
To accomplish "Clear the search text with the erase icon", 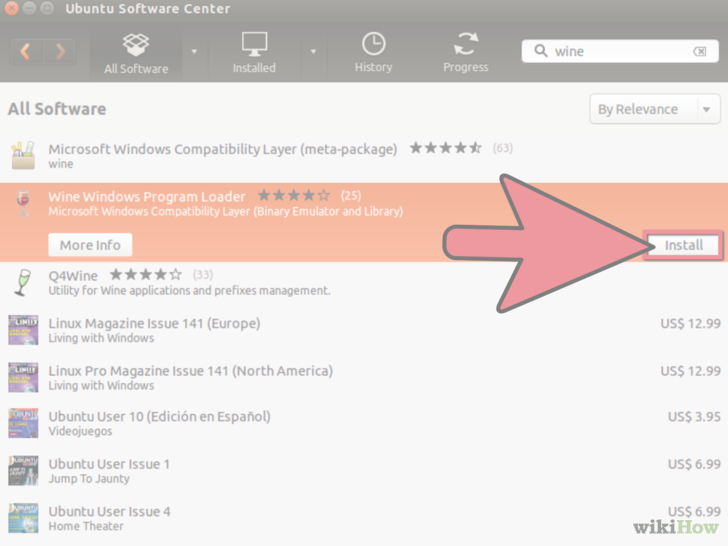I will [x=700, y=51].
